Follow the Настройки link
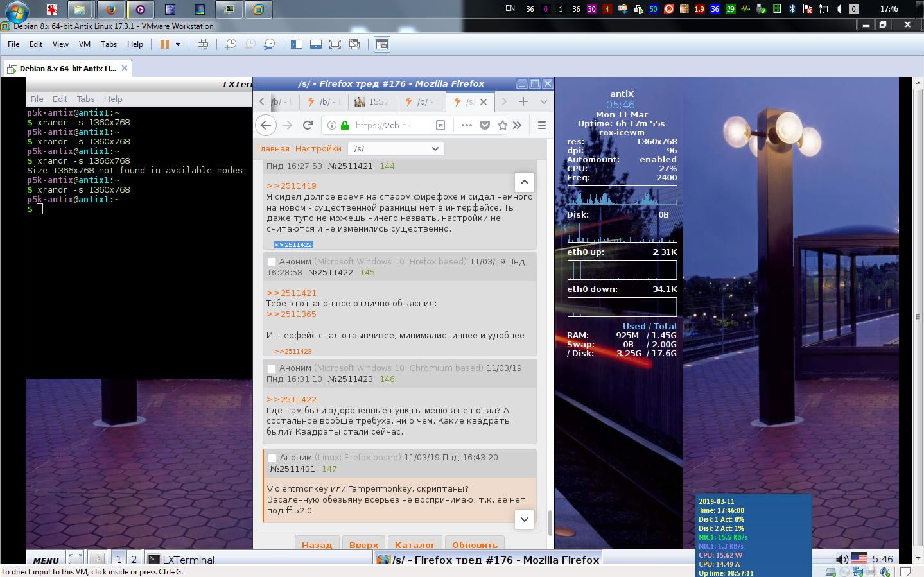This screenshot has height=577, width=924. coord(318,148)
